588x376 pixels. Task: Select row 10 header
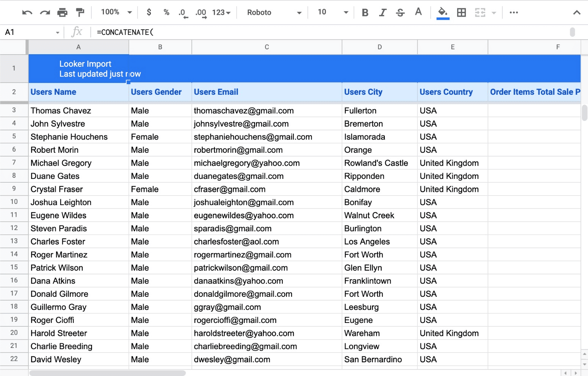point(14,202)
